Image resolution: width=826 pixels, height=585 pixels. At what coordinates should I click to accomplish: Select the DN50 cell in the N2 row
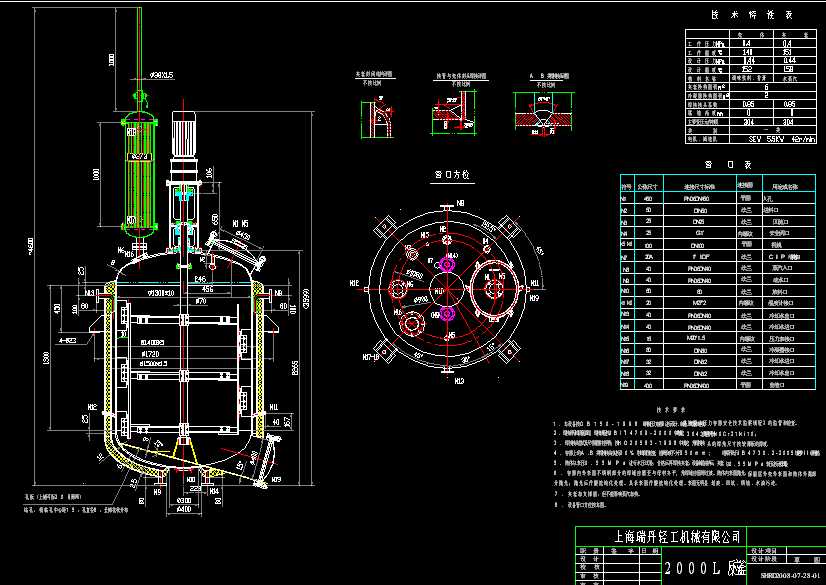700,211
